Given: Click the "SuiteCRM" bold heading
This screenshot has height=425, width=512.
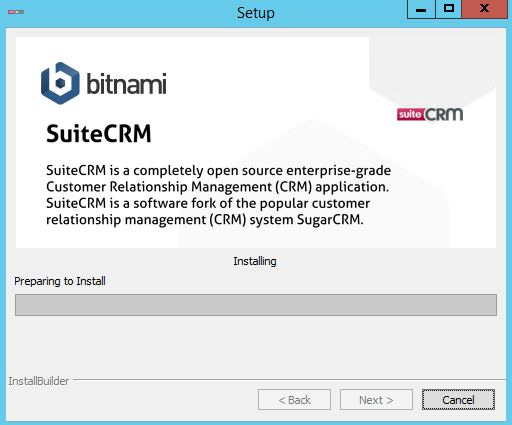Looking at the screenshot, I should [x=99, y=133].
